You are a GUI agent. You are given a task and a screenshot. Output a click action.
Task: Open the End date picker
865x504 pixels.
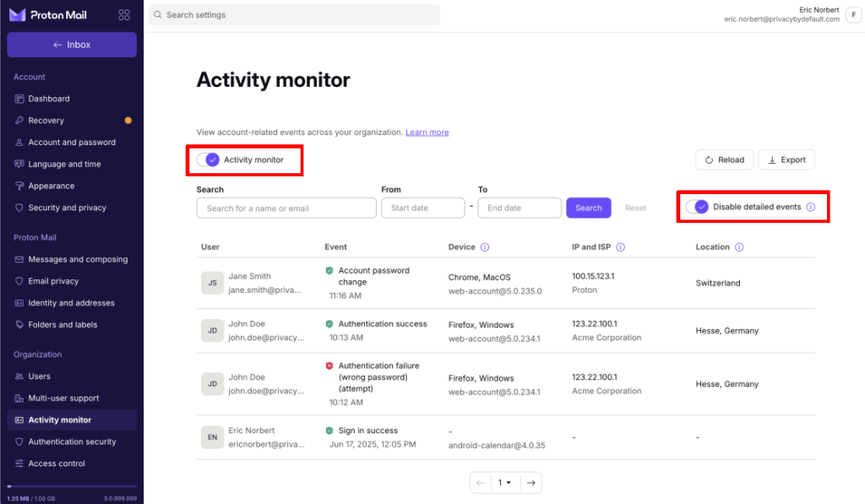tap(520, 207)
